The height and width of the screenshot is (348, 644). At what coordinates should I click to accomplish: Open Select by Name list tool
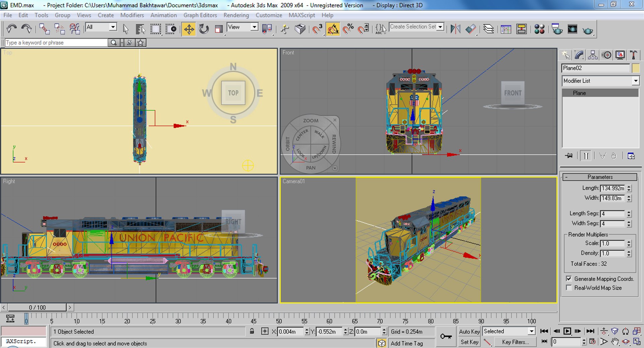(140, 29)
